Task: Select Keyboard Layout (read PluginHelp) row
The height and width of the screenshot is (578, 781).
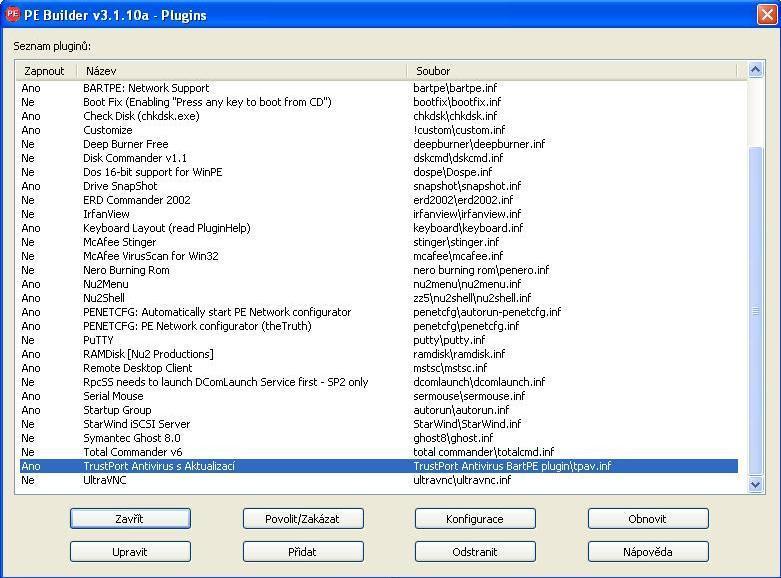Action: 379,228
